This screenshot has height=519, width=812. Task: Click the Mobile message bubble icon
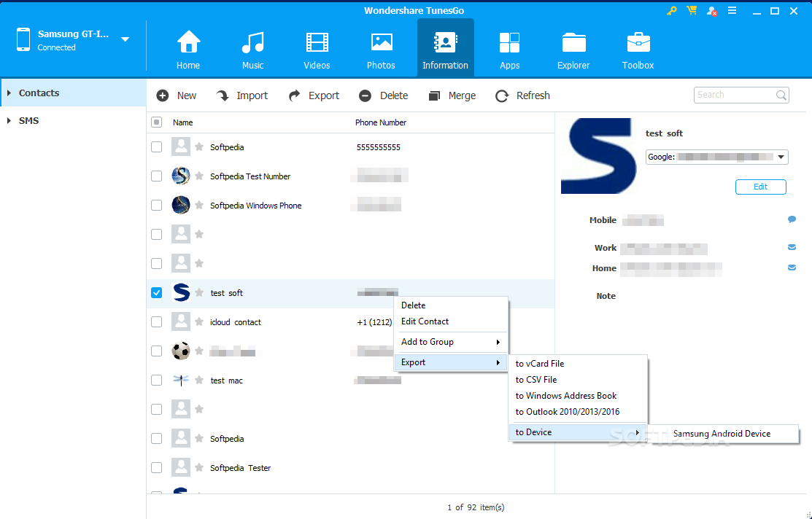(792, 219)
